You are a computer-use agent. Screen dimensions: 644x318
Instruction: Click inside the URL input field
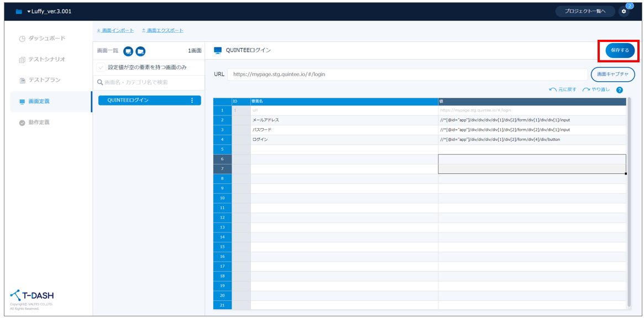pos(407,74)
